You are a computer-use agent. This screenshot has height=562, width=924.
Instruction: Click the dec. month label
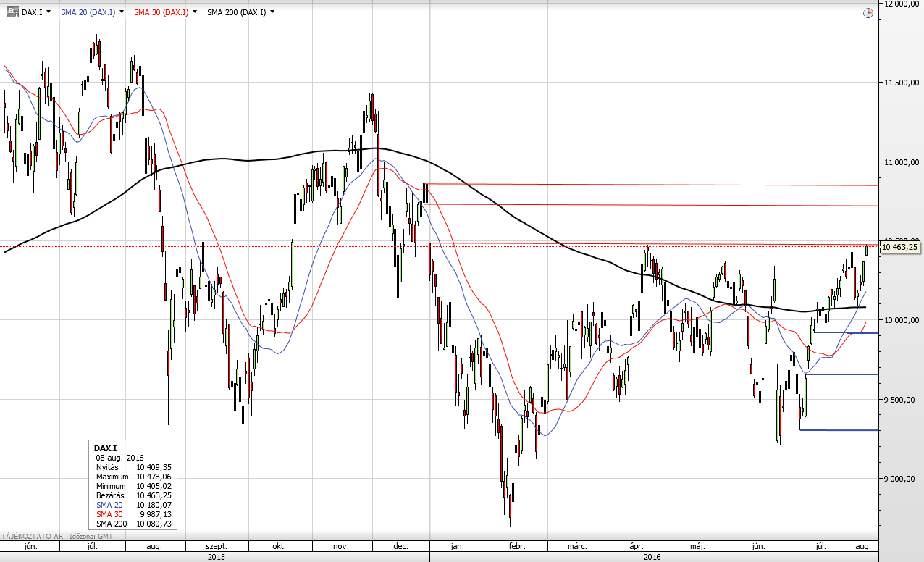point(402,546)
